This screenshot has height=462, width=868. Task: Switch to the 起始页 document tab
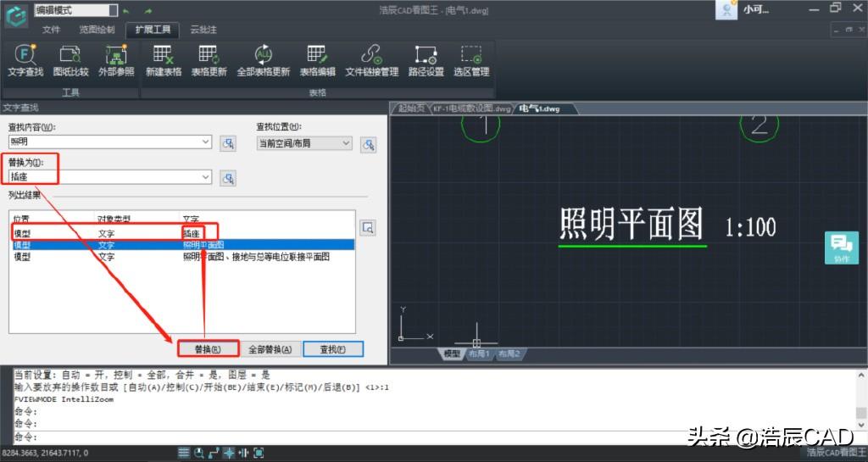[x=411, y=109]
